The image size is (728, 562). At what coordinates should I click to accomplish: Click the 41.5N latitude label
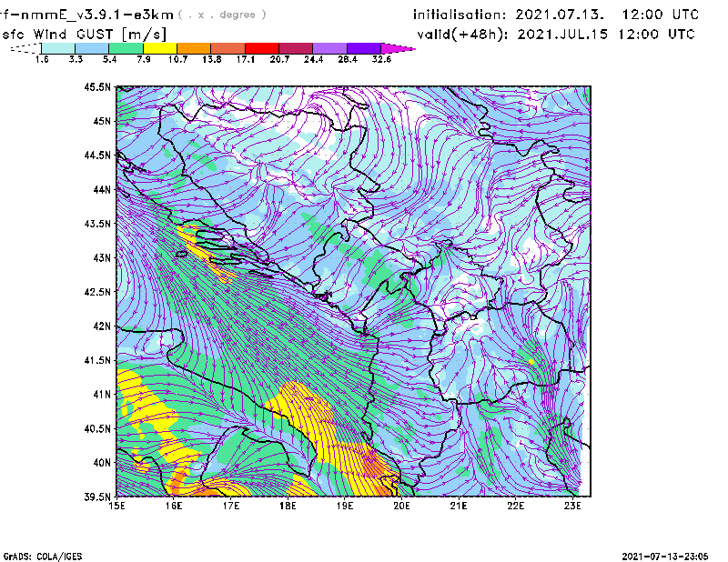97,360
